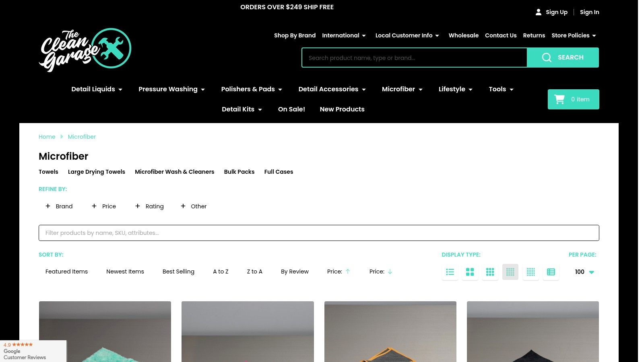Open the cart showing 0 item
The image size is (644, 362).
[574, 99]
